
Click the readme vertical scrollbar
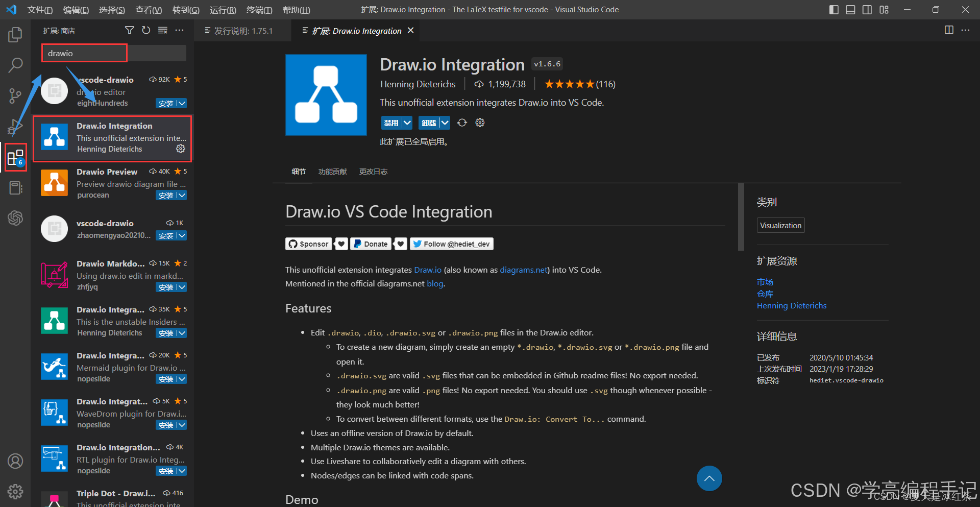click(x=741, y=217)
